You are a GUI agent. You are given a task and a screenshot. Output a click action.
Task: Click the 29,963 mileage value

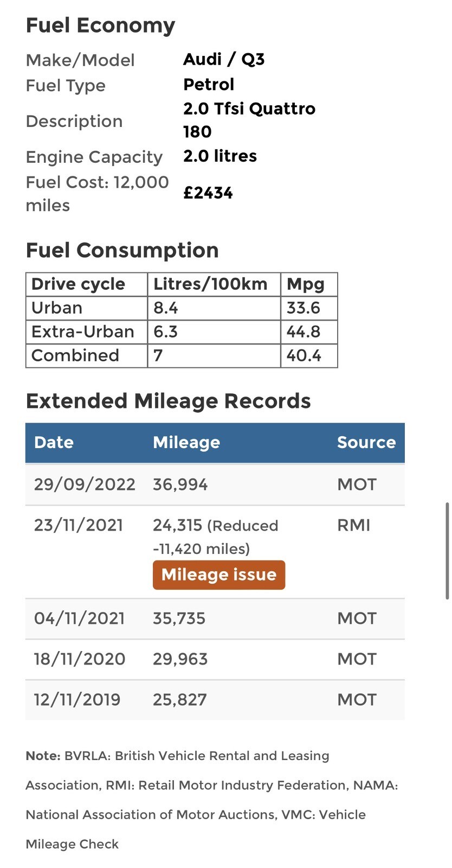coord(180,659)
